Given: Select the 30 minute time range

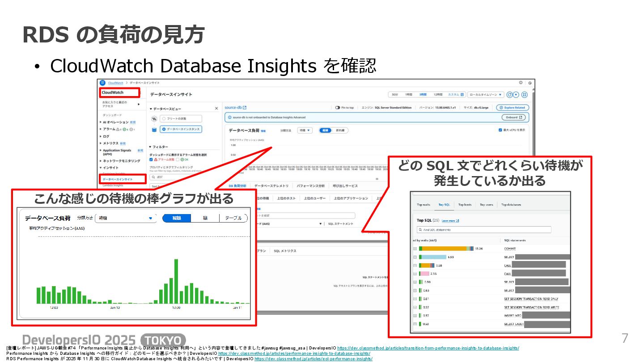Looking at the screenshot, I should 395,95.
